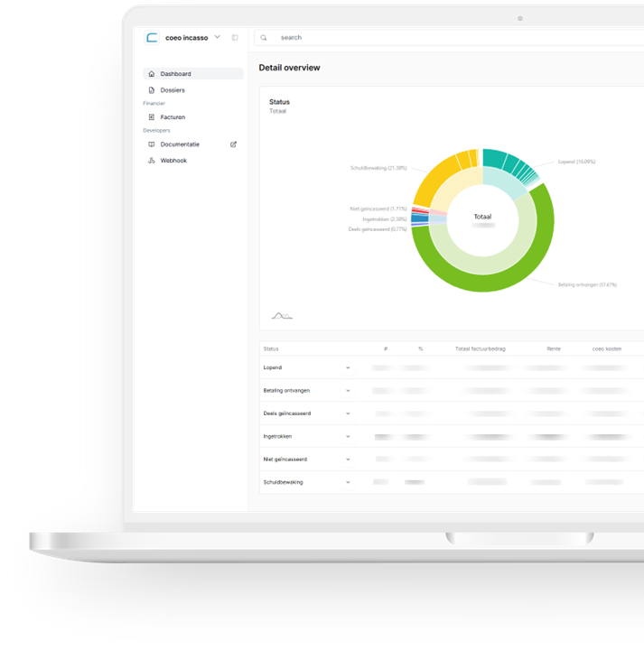The height and width of the screenshot is (650, 644).
Task: Open the Documentatie link
Action: (x=180, y=144)
